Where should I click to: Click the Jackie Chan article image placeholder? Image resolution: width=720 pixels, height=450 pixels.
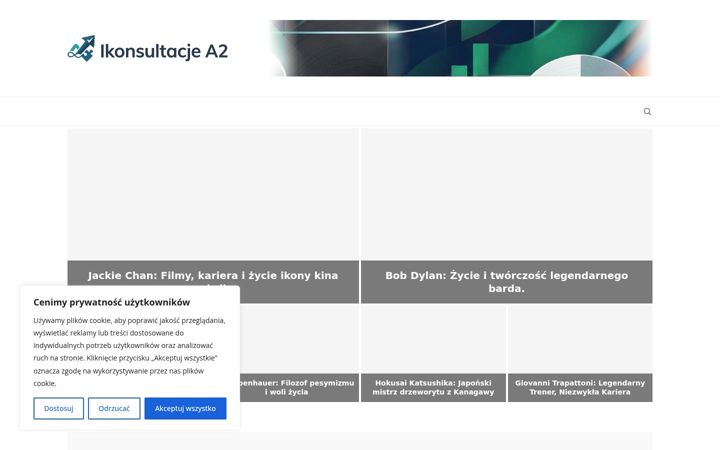point(213,195)
